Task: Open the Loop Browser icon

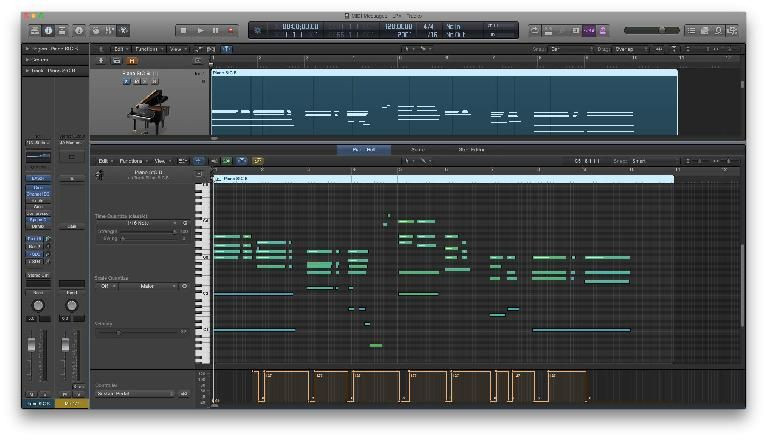Action: tap(719, 31)
